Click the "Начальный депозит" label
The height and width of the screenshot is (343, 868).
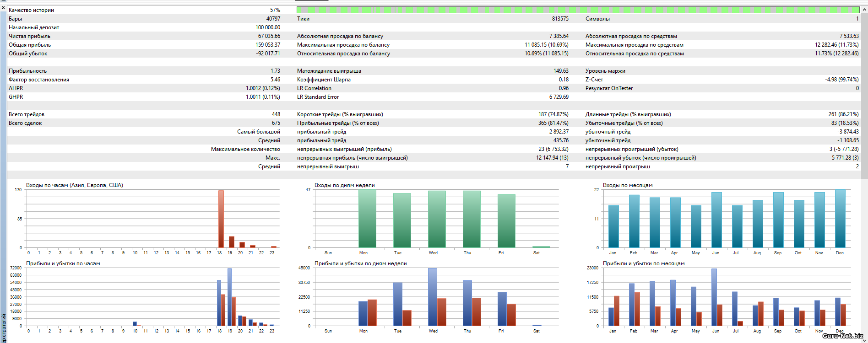tap(34, 27)
